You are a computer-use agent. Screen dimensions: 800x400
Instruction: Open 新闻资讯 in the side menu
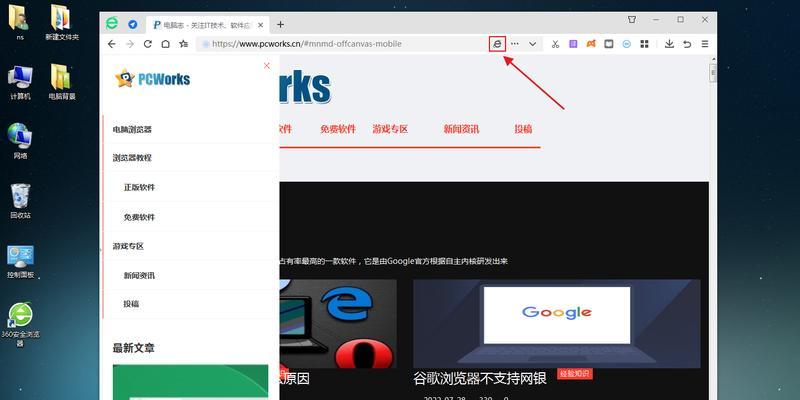[x=139, y=276]
